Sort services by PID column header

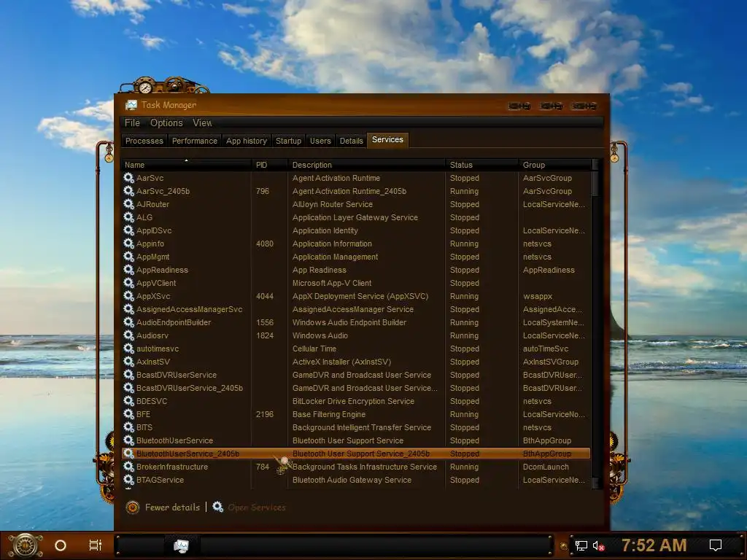coord(270,165)
